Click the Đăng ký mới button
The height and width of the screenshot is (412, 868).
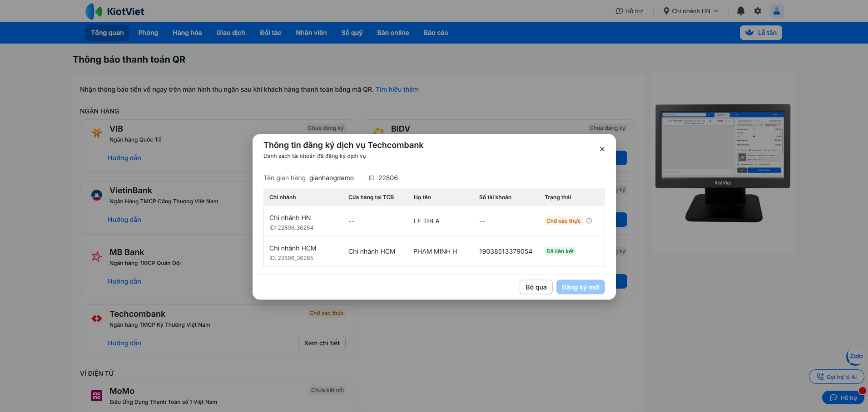click(x=580, y=287)
